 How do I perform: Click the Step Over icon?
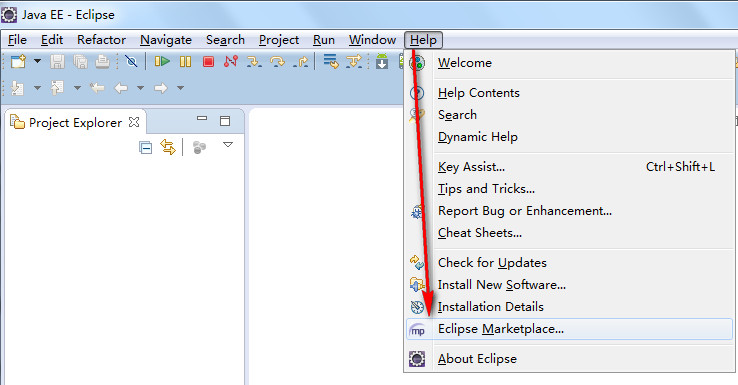point(277,62)
